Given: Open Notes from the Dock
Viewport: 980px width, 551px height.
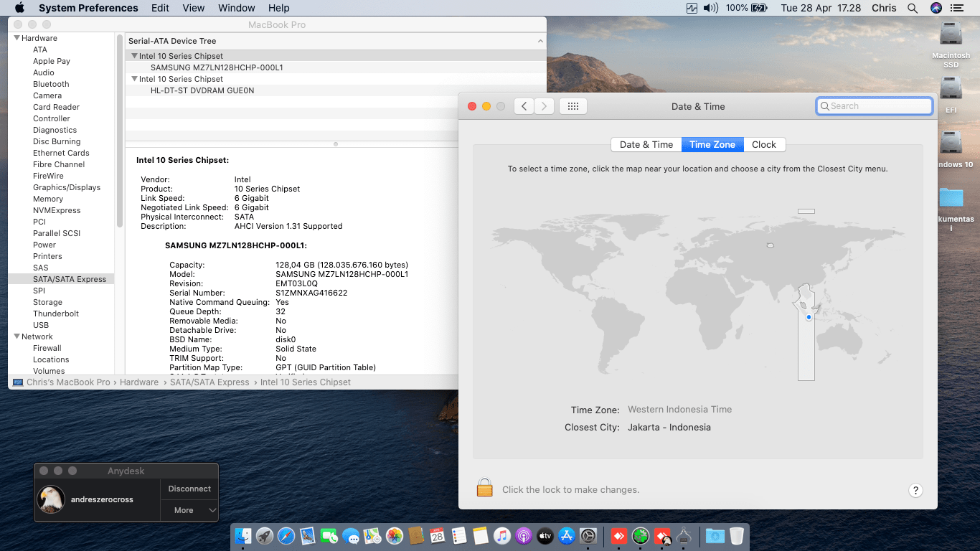Looking at the screenshot, I should click(481, 536).
